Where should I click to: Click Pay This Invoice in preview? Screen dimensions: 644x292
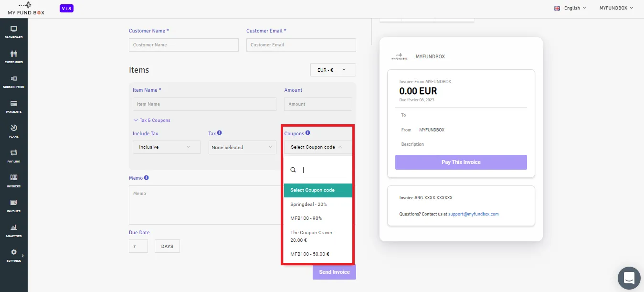click(461, 162)
